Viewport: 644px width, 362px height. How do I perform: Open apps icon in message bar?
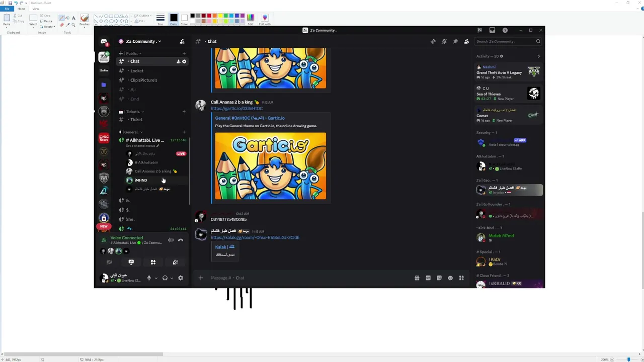(461, 278)
